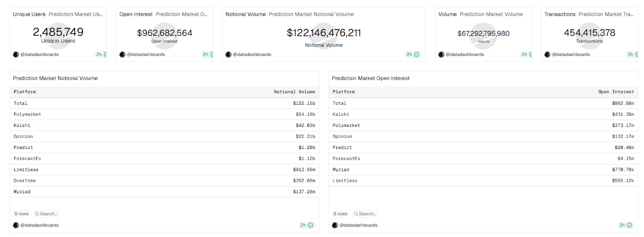The image size is (644, 237).
Task: Click avatar icon under Notional Volume table
Action: pyautogui.click(x=16, y=225)
